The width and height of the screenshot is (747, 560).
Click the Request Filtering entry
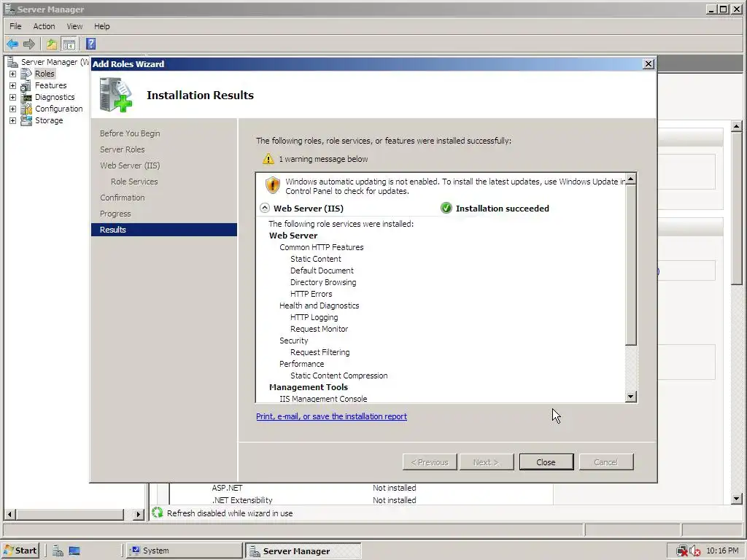coord(320,352)
